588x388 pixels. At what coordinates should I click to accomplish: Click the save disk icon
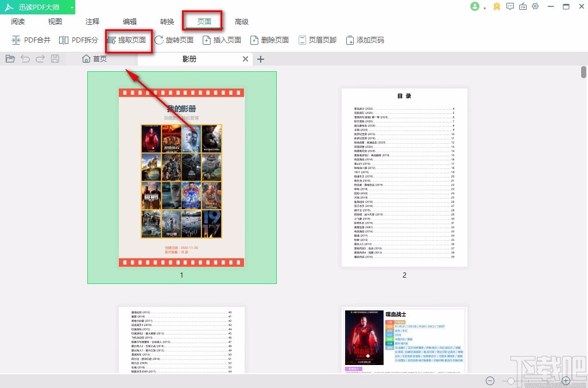(x=55, y=59)
